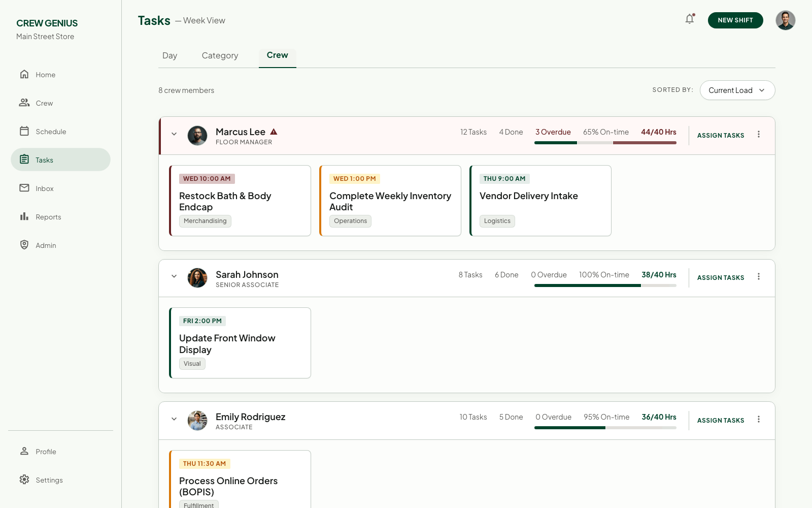This screenshot has width=812, height=508.
Task: Open the Admin shield icon
Action: coord(24,245)
